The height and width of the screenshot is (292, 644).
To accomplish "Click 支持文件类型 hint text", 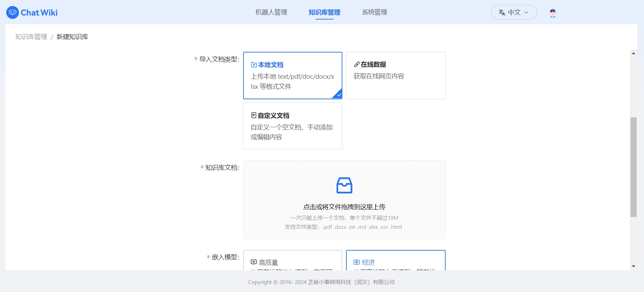I will 343,227.
